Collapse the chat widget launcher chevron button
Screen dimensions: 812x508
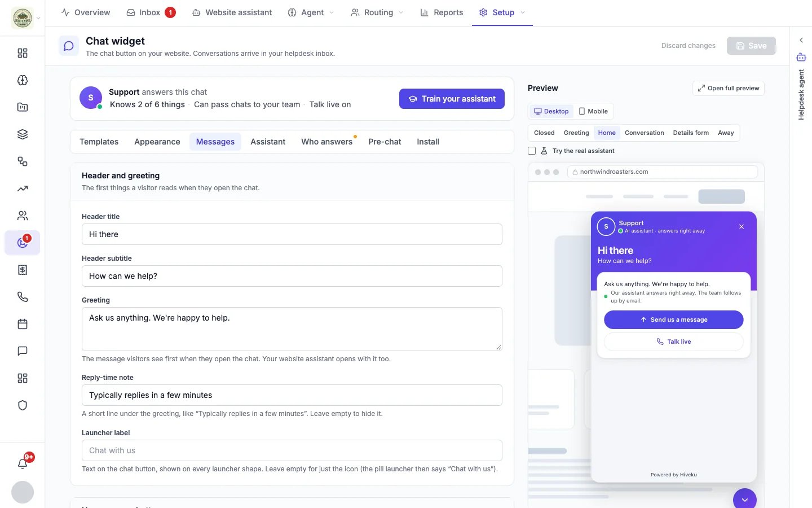[745, 500]
